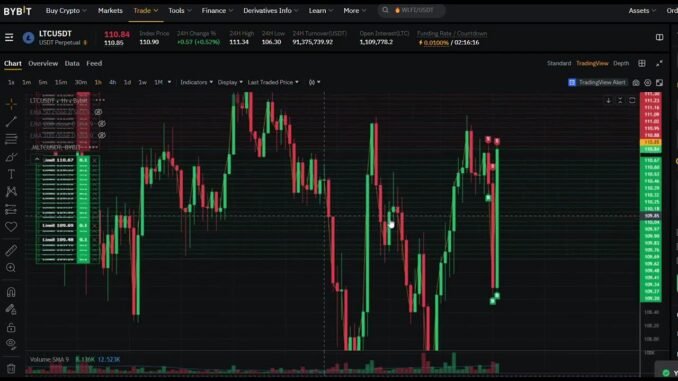Select the ruler measure tool
The image size is (678, 381).
(x=11, y=250)
